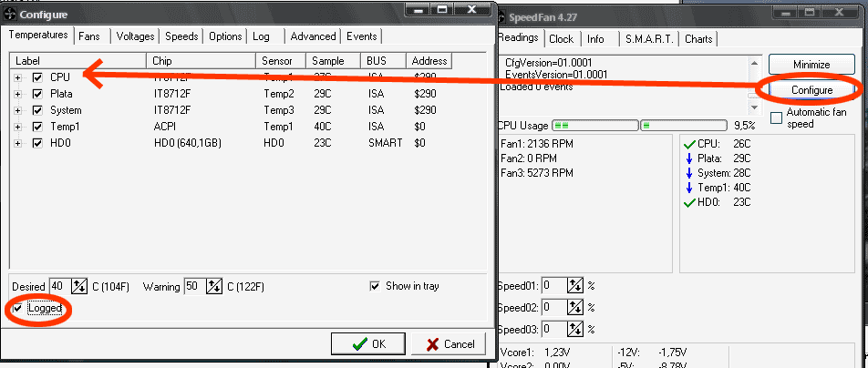The image size is (868, 368).
Task: Click the Speed01 spinner arrows
Action: (575, 285)
